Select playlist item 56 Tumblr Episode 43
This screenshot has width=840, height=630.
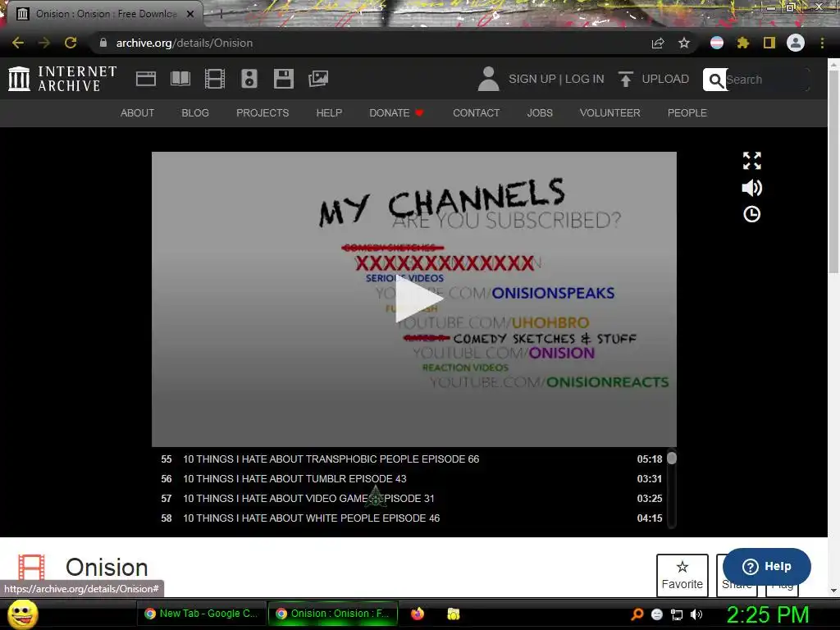tap(412, 479)
